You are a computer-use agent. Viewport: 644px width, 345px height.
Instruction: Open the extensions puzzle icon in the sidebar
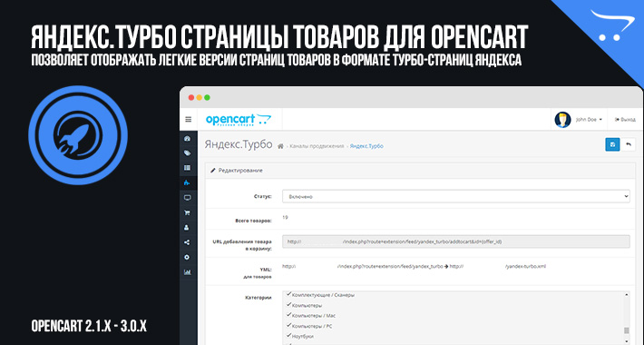pos(188,182)
